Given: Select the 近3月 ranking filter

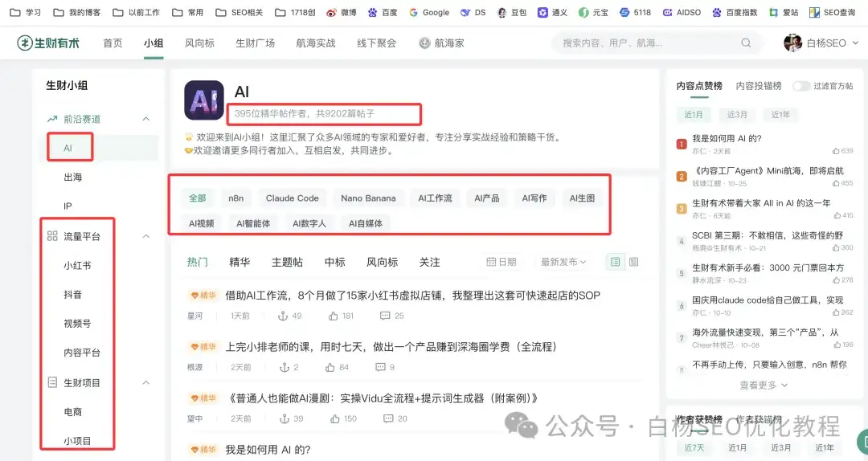Looking at the screenshot, I should point(737,115).
